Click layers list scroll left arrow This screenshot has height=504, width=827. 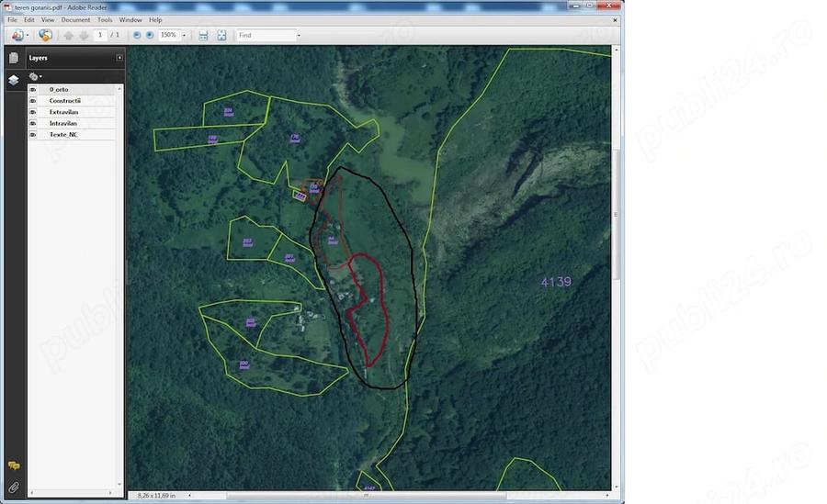click(x=31, y=493)
